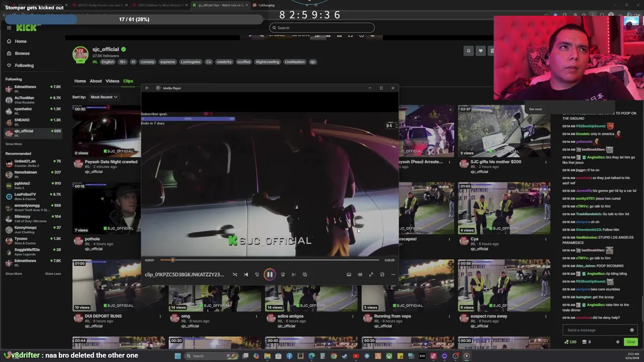The image size is (644, 362).
Task: Switch to the channel Home tab
Action: tap(80, 81)
